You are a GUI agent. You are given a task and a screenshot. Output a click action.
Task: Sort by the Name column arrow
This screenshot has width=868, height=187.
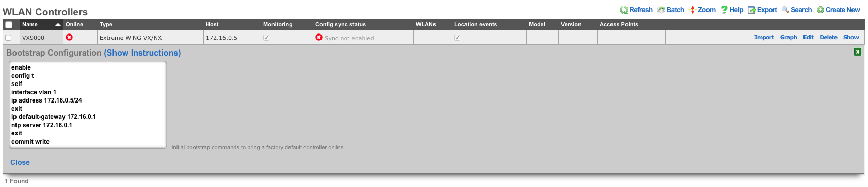pos(58,24)
